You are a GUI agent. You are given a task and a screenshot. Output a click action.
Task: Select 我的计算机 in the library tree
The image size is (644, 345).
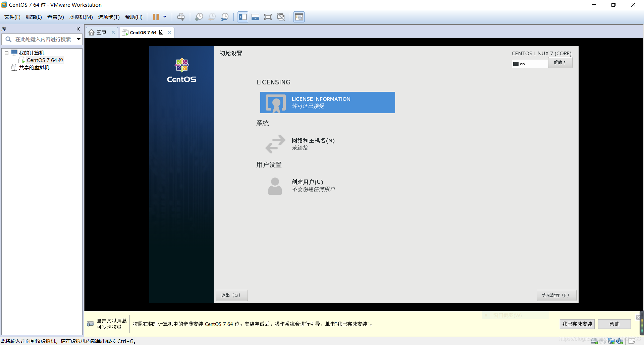coord(32,53)
